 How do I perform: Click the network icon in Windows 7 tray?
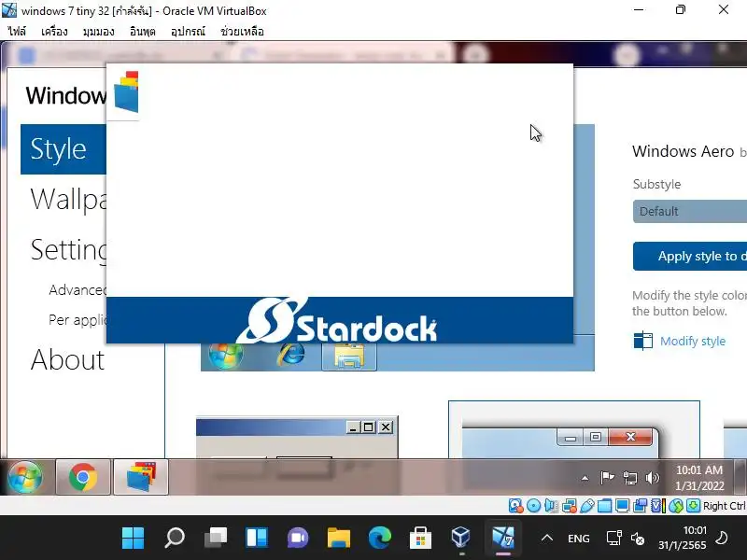pos(629,478)
